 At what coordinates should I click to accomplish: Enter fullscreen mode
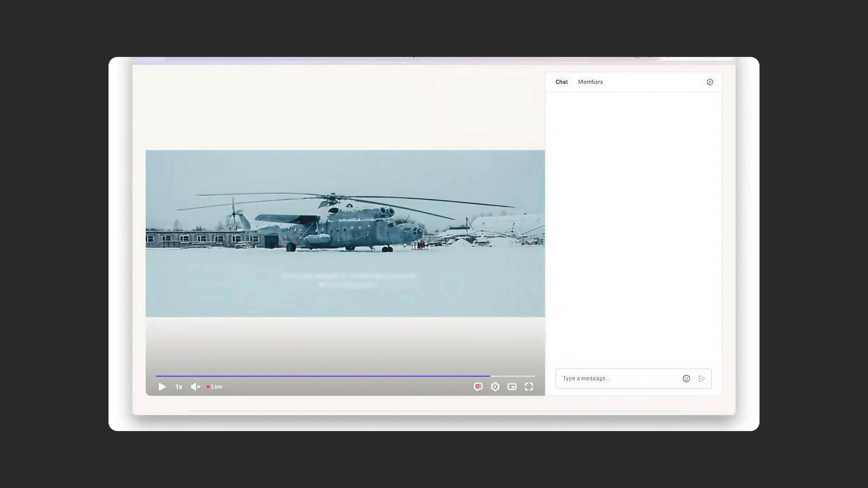coord(529,387)
